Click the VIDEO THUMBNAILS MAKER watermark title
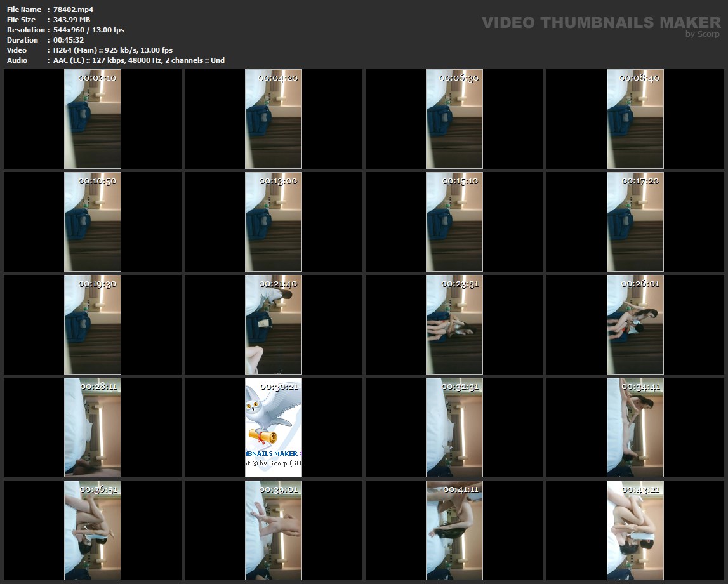Viewport: 728px width, 584px height. pos(600,23)
